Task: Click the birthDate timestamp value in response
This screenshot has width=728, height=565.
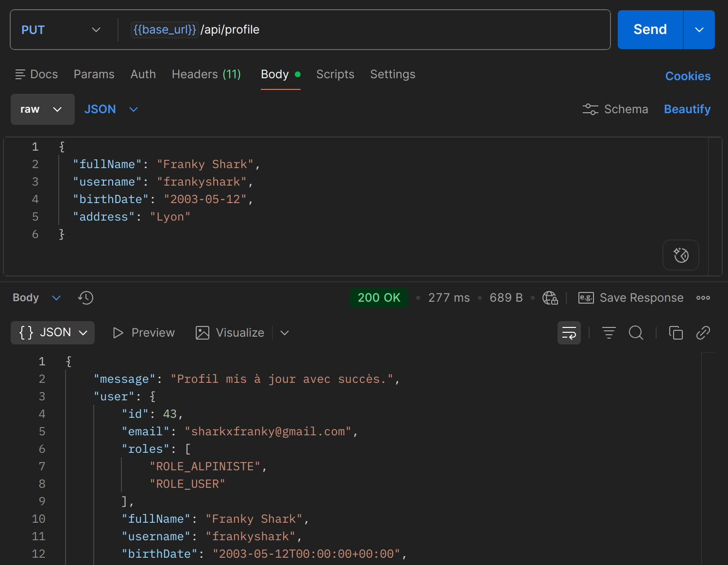Action: click(306, 554)
